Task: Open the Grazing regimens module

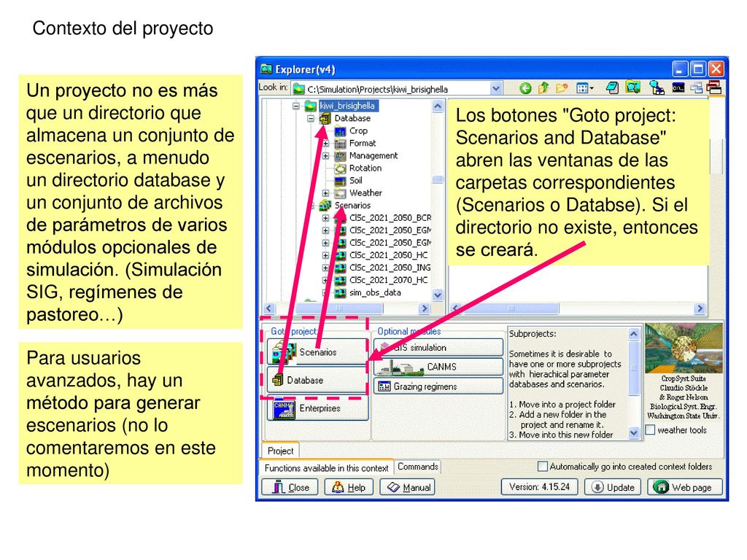Action: 438,386
